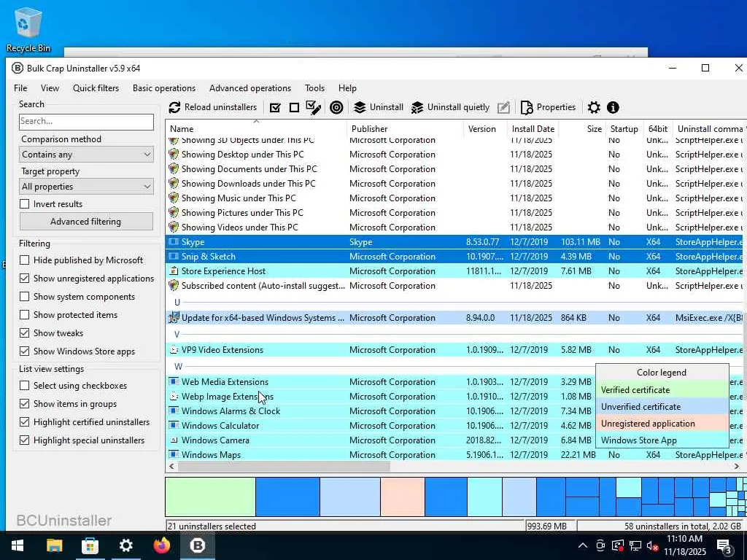
Task: Enable Show protected items
Action: (x=25, y=315)
